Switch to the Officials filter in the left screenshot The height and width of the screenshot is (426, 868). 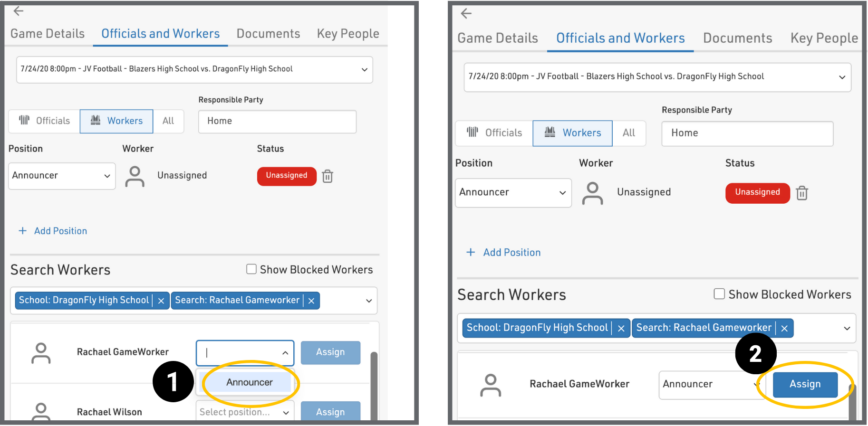click(45, 121)
